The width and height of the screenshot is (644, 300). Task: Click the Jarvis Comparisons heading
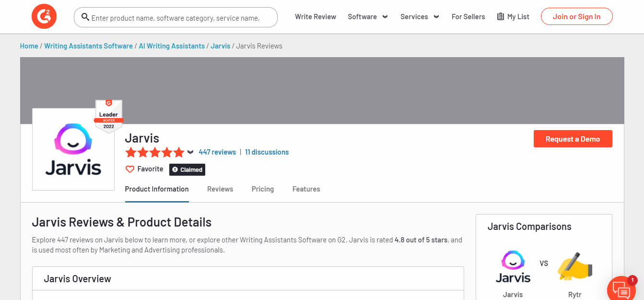529,227
